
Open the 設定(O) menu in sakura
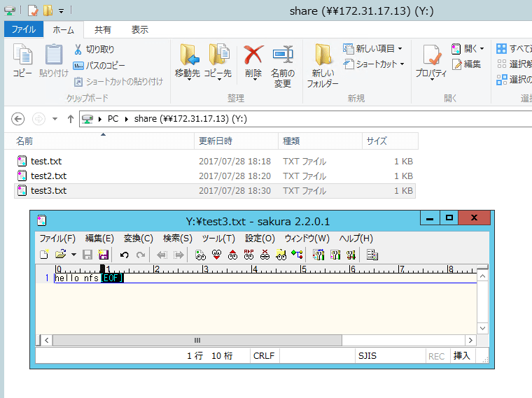[x=260, y=239]
